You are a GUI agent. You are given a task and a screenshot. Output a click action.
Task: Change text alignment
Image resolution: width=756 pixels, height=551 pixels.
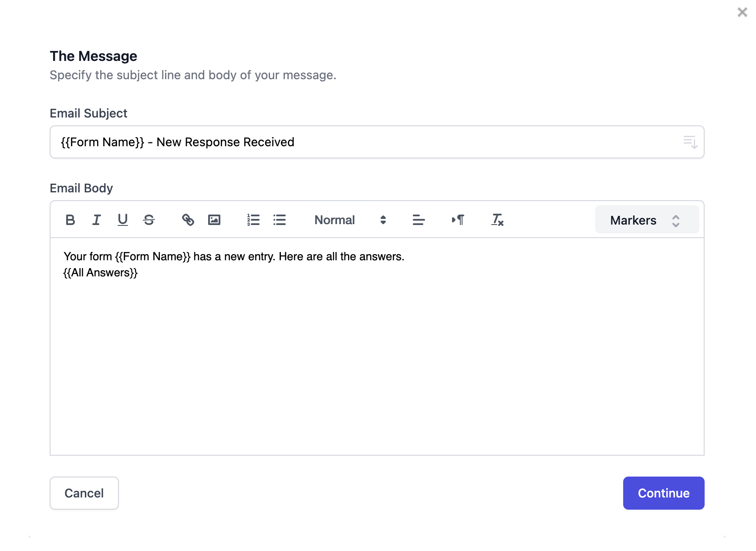pyautogui.click(x=418, y=220)
